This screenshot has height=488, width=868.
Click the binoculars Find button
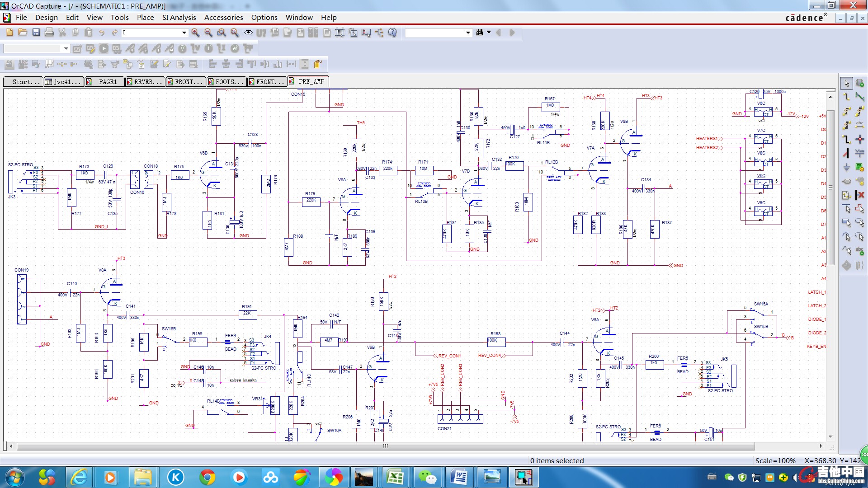(480, 33)
